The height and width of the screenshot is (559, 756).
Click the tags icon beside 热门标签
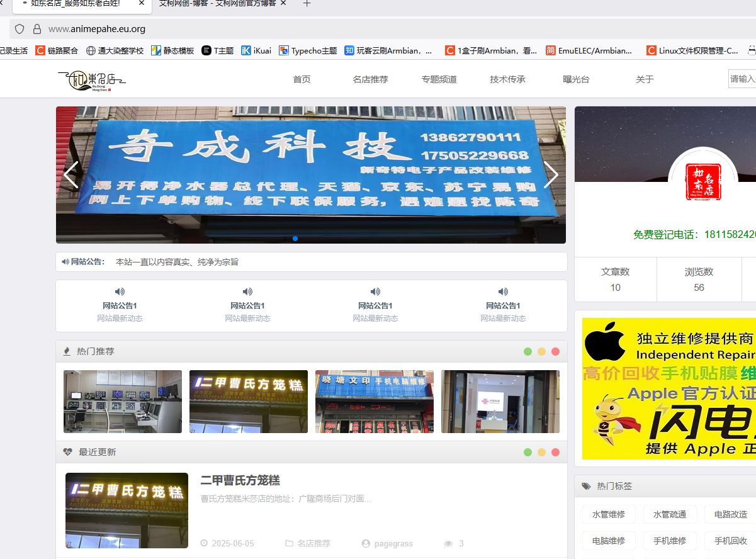(587, 486)
